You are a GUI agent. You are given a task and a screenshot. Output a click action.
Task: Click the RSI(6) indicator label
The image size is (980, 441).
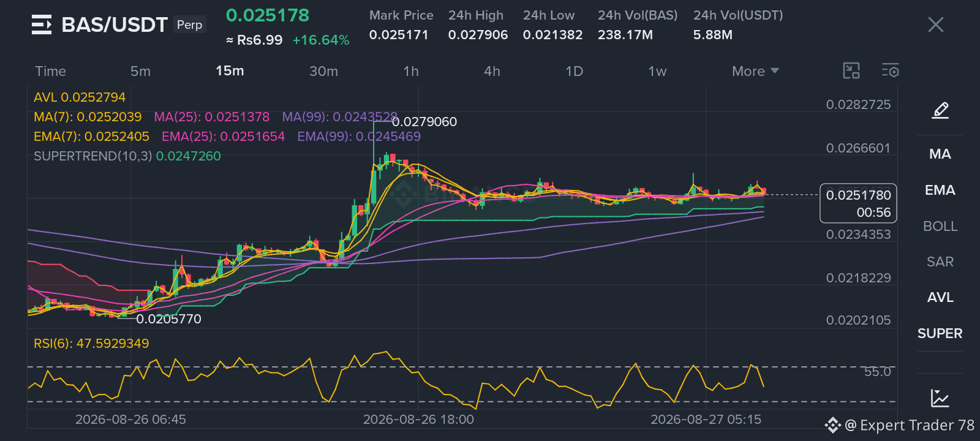[x=91, y=344]
